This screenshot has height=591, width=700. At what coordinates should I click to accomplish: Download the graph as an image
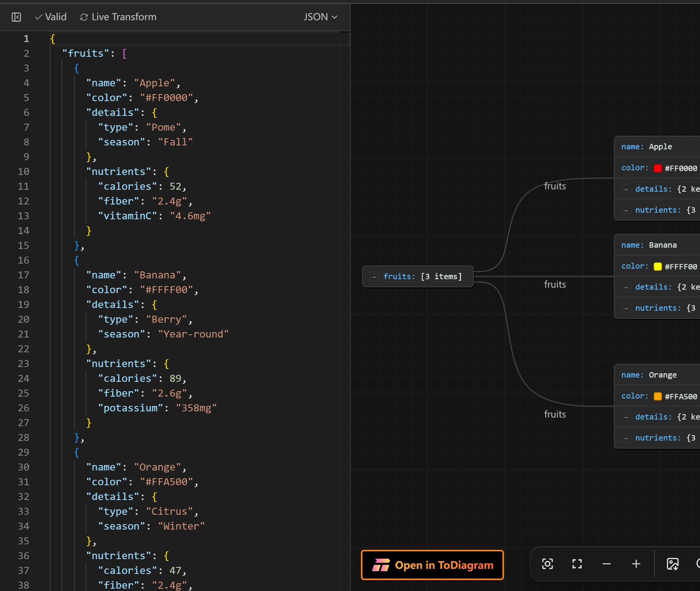(673, 564)
